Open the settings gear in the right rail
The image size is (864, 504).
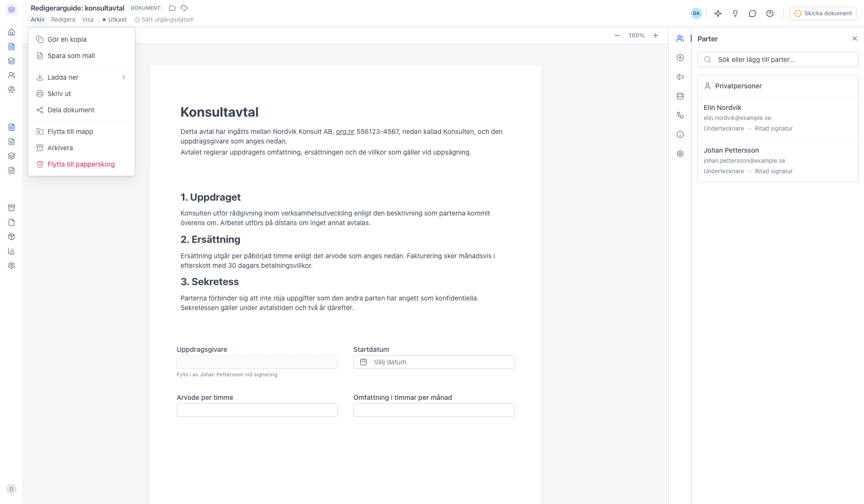tap(680, 154)
